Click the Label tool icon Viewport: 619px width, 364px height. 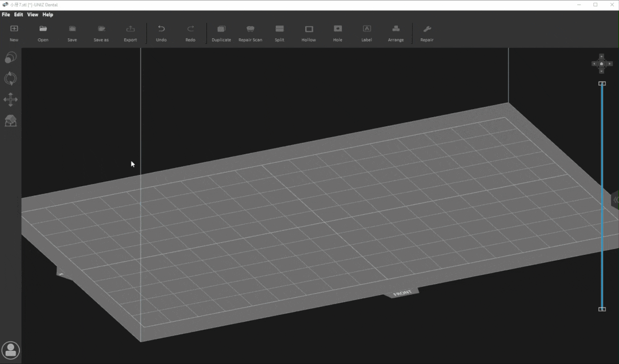click(x=367, y=29)
